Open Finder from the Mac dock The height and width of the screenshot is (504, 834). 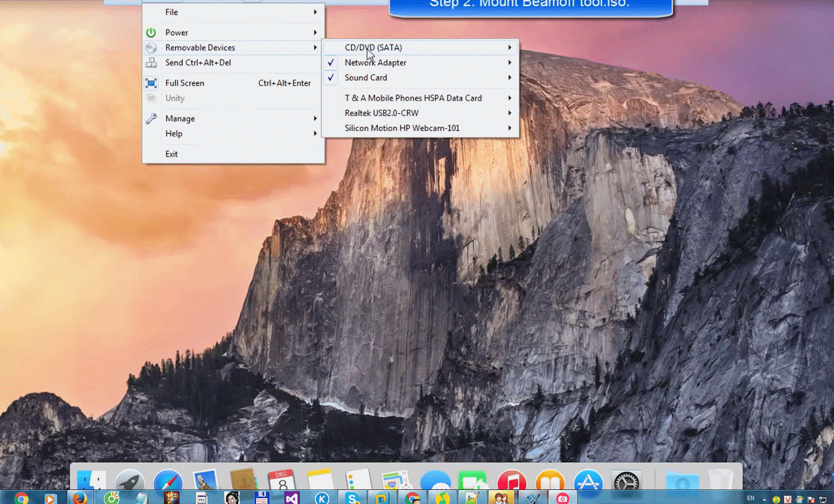pos(91,481)
